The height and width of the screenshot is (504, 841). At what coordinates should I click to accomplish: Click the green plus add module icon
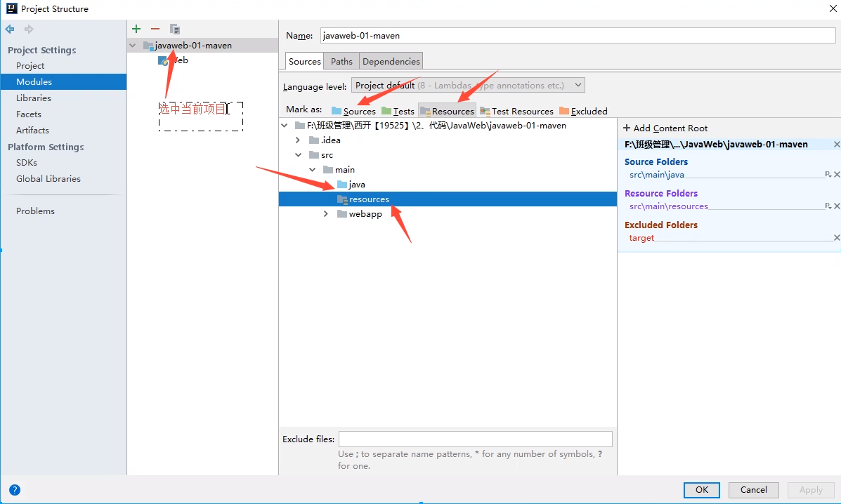[x=136, y=29]
